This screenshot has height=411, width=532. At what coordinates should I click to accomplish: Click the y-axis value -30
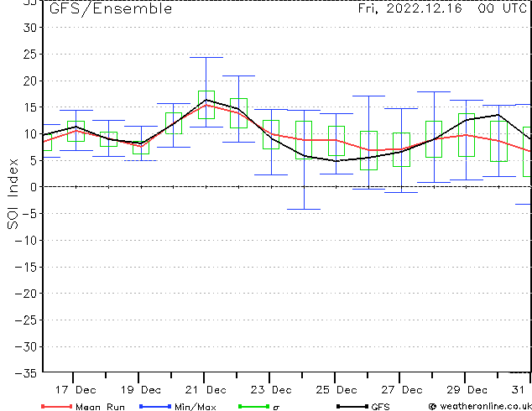(x=25, y=347)
